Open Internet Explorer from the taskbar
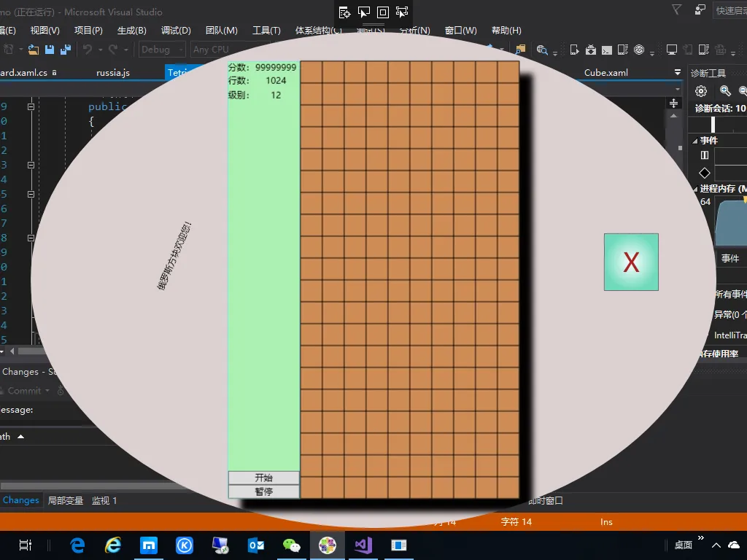 point(113,545)
